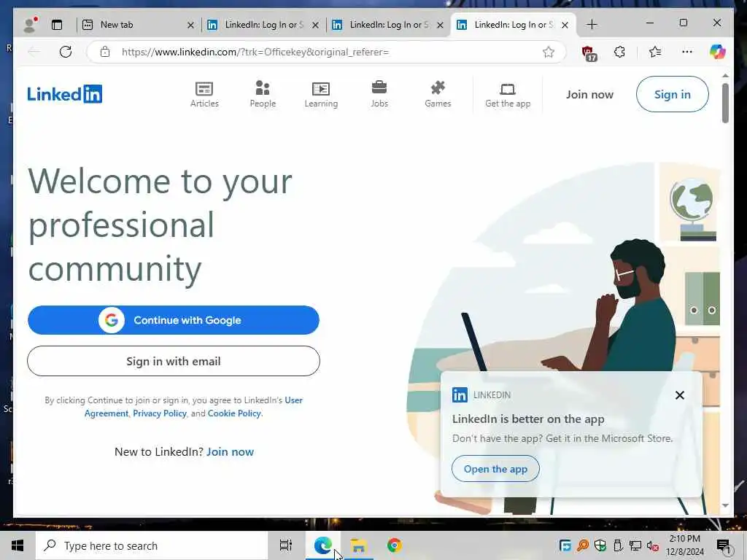Screen dimensions: 747x560
Task: Click Join now in the header
Action: pos(589,94)
